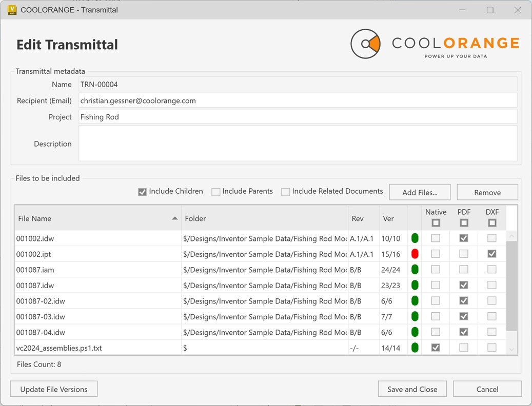Enable PDF export for 001087.iam
Screen dimensions: 532x406
click(x=464, y=269)
